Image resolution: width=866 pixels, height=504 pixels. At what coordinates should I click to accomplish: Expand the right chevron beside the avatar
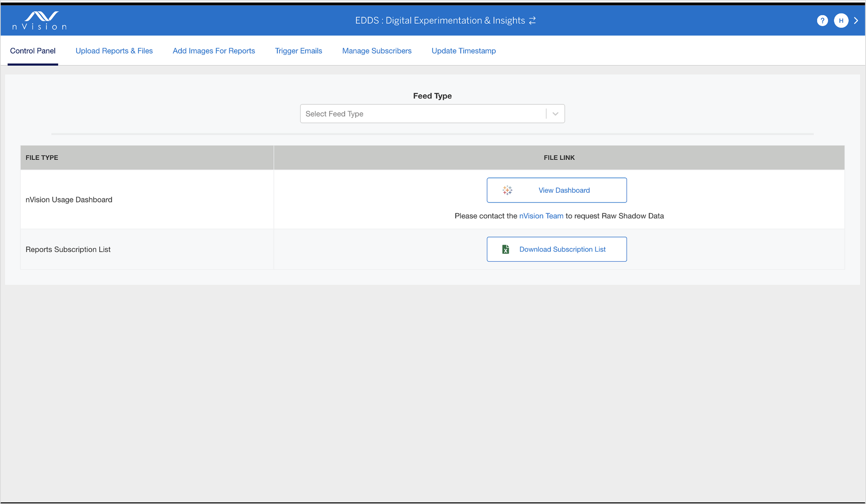(x=856, y=21)
